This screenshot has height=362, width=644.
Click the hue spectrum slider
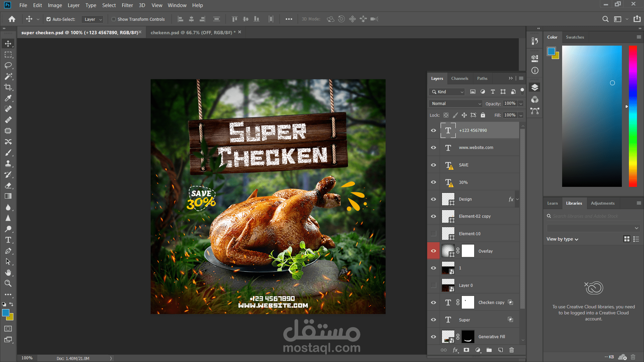click(x=633, y=116)
